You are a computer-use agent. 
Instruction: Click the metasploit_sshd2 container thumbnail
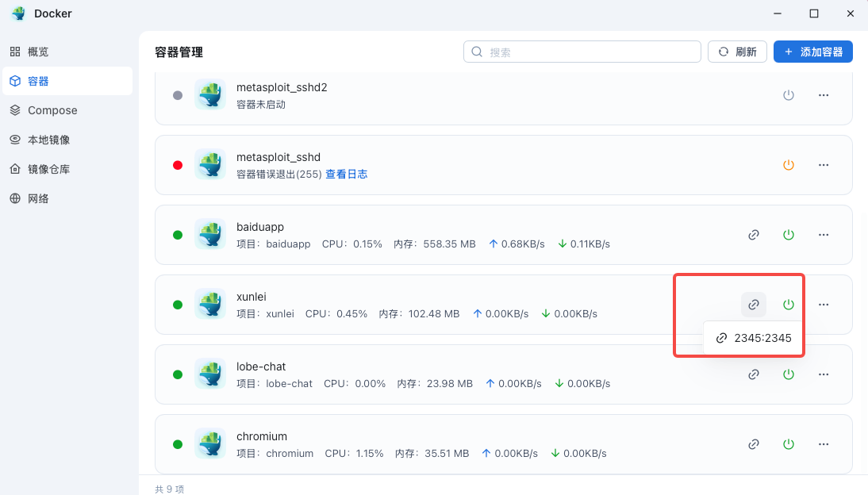(x=210, y=94)
